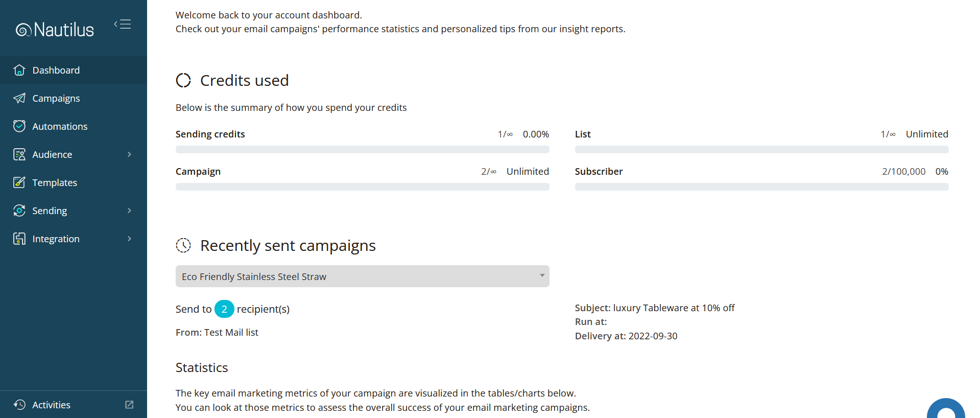
Task: Go to Campaigns in the sidebar
Action: pos(56,98)
